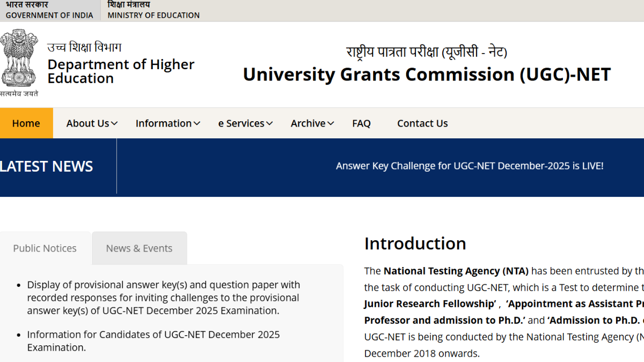This screenshot has width=644, height=362.
Task: Click the Department of Higher Education title
Action: (121, 71)
